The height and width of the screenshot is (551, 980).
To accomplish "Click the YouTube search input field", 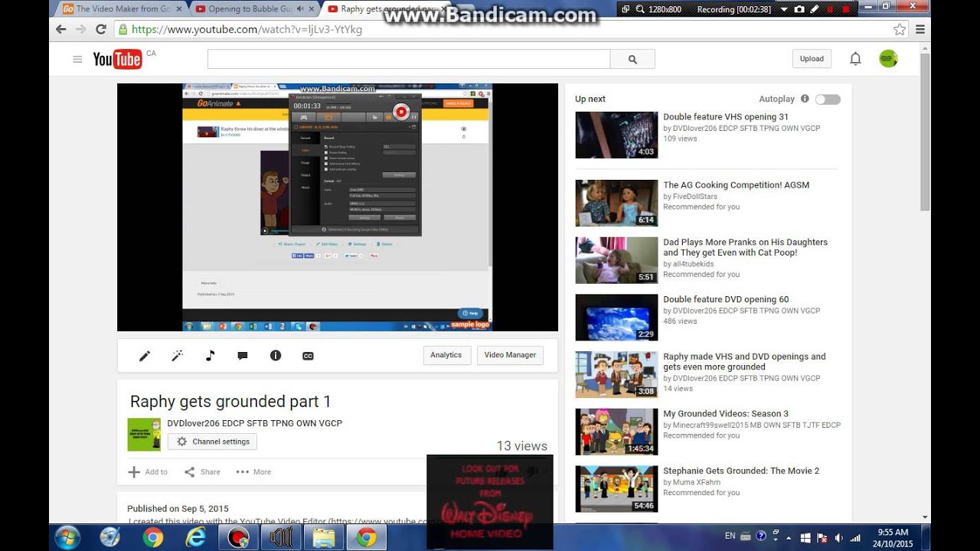I will pyautogui.click(x=409, y=59).
